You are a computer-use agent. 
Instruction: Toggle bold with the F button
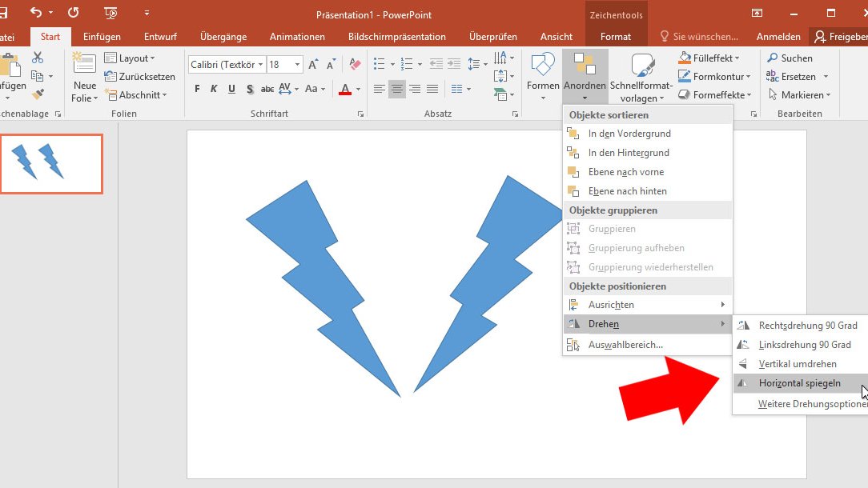[197, 89]
